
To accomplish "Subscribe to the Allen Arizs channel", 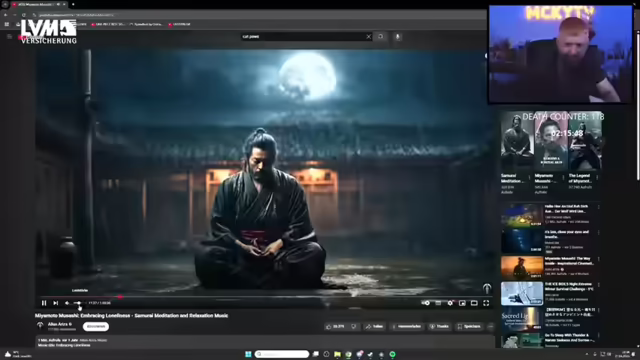I will click(x=96, y=327).
